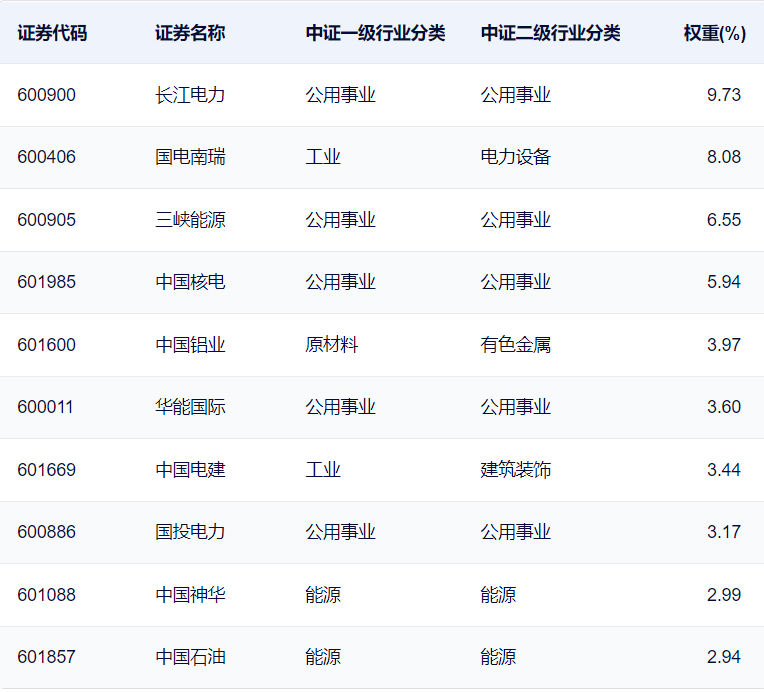Click first-level 公用事业 in 长江电力 row

tap(341, 95)
